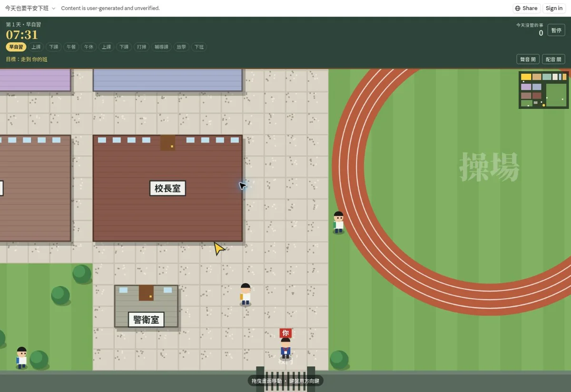571x392 pixels.
Task: Click the 0 counter value beside 暫停
Action: (x=541, y=33)
